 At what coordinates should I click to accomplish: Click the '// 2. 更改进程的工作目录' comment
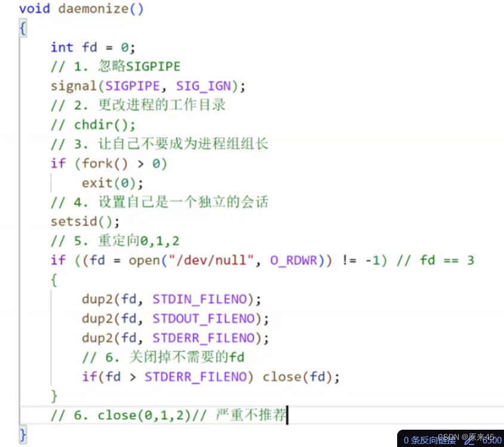coord(138,105)
